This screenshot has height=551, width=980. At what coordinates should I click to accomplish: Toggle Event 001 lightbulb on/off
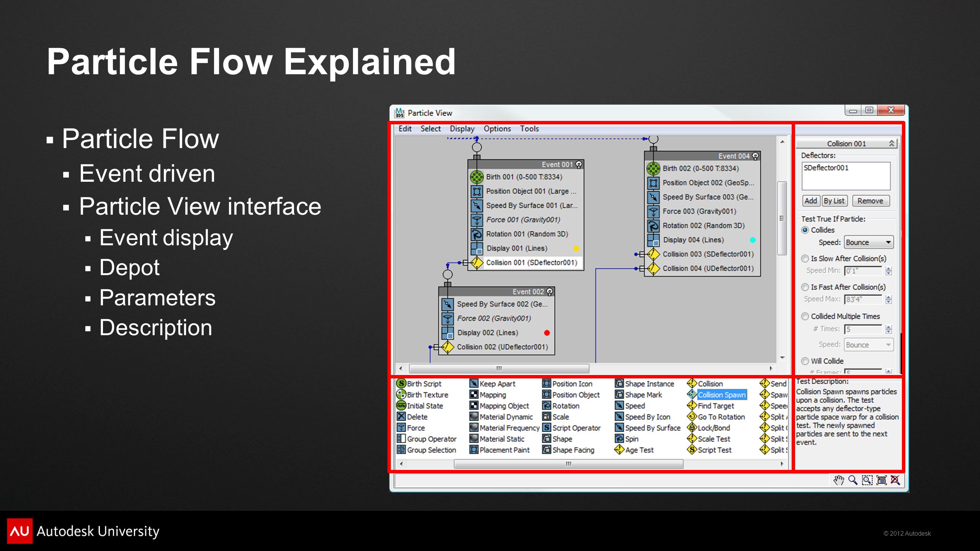tap(579, 165)
